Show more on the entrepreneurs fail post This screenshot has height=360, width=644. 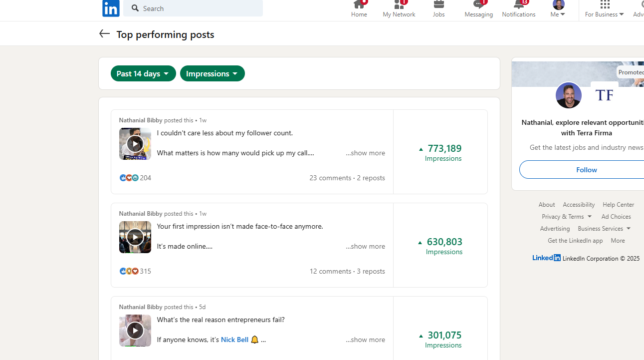tap(366, 340)
